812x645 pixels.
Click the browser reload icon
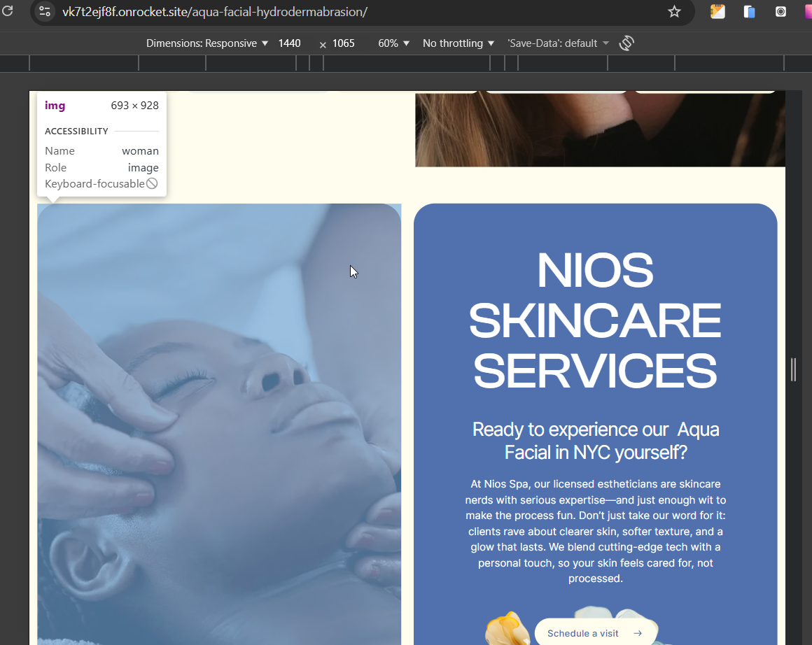[x=7, y=11]
